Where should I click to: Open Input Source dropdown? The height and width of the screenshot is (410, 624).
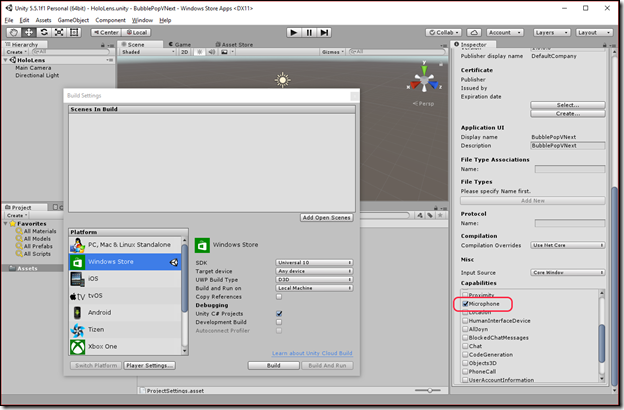tap(567, 273)
